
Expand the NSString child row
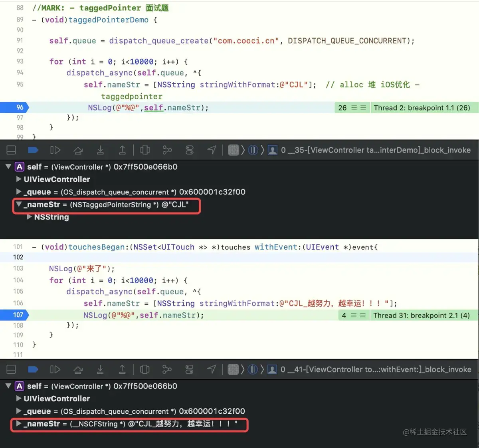click(29, 217)
